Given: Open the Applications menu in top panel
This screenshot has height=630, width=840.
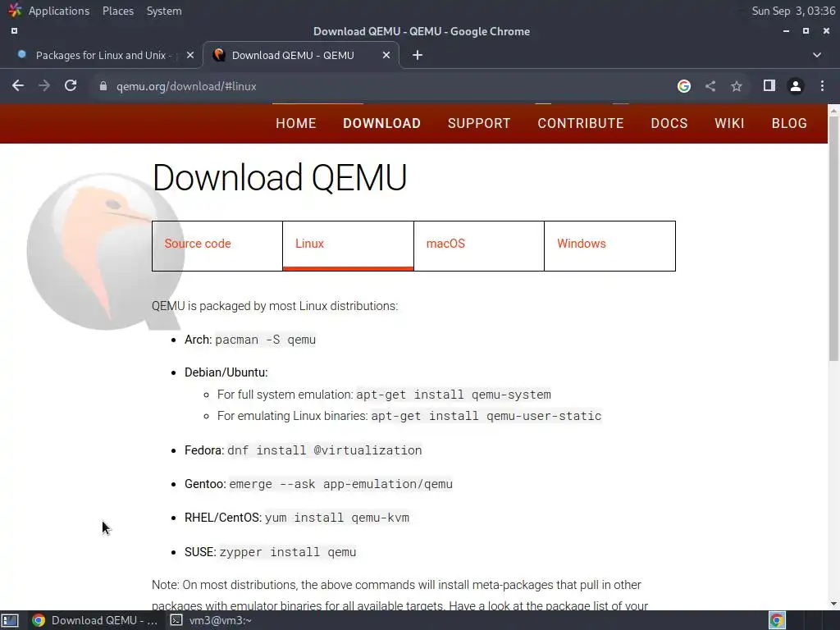Looking at the screenshot, I should click(59, 11).
